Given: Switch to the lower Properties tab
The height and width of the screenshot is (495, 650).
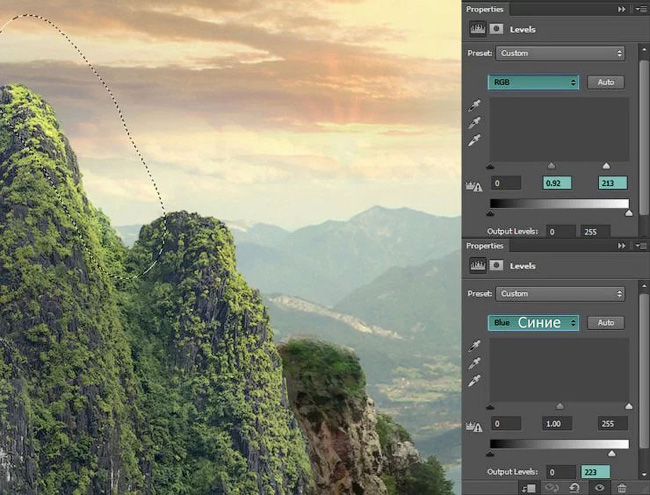Looking at the screenshot, I should click(485, 246).
